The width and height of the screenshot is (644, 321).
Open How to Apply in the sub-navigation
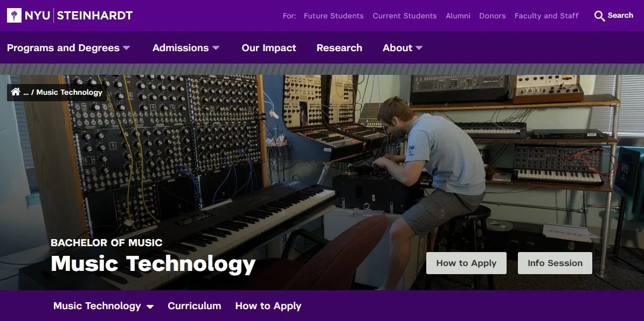[268, 306]
